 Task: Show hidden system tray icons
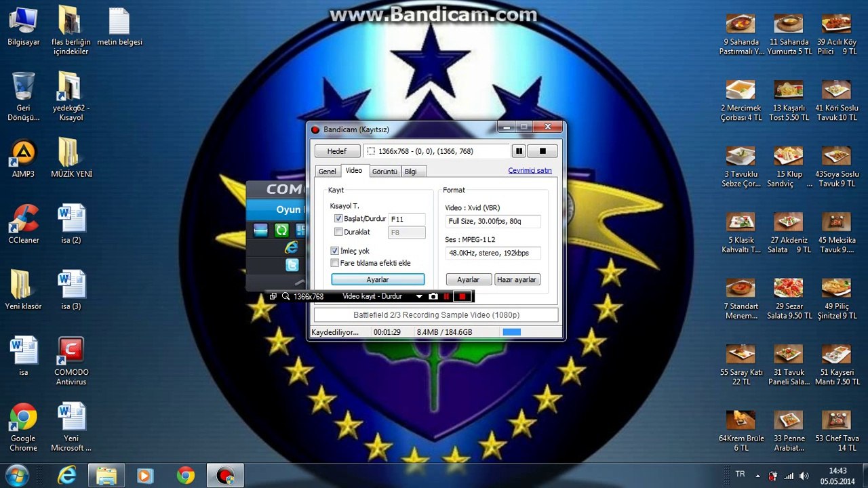coord(757,476)
